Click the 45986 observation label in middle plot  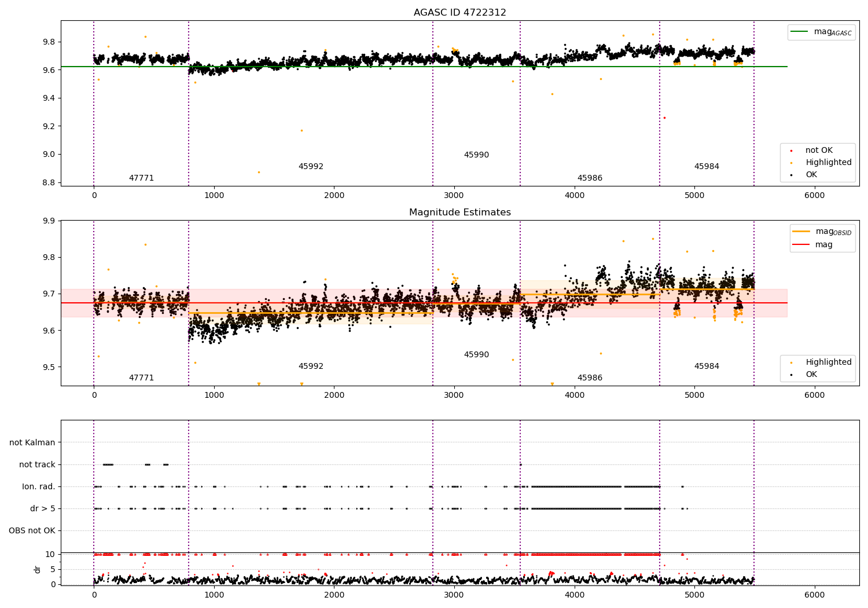click(x=590, y=378)
